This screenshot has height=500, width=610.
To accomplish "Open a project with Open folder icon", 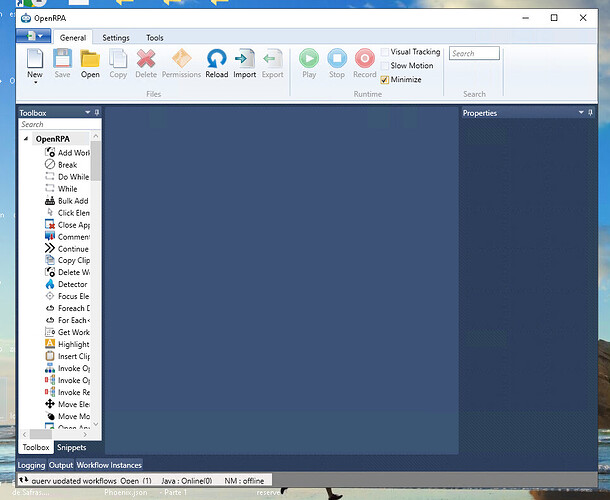I will pos(90,63).
